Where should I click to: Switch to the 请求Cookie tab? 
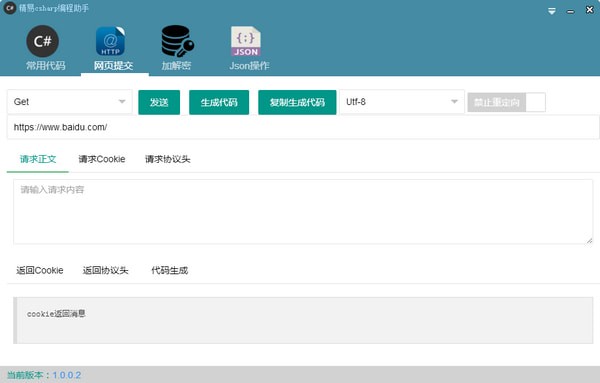point(102,159)
